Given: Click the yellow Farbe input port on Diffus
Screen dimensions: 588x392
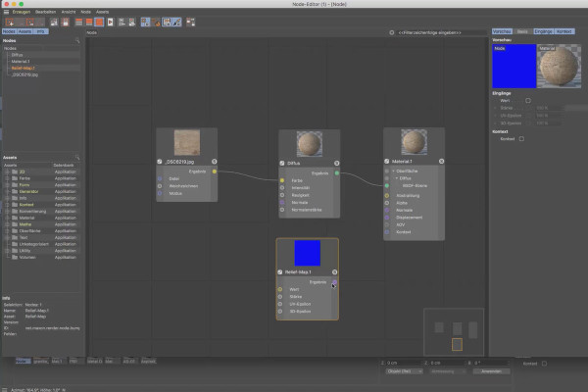Looking at the screenshot, I should pos(282,180).
